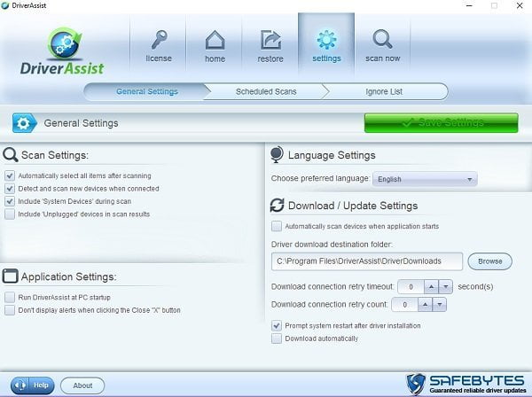Uncheck Detect and scan new devices when connected
This screenshot has width=532, height=397.
10,189
